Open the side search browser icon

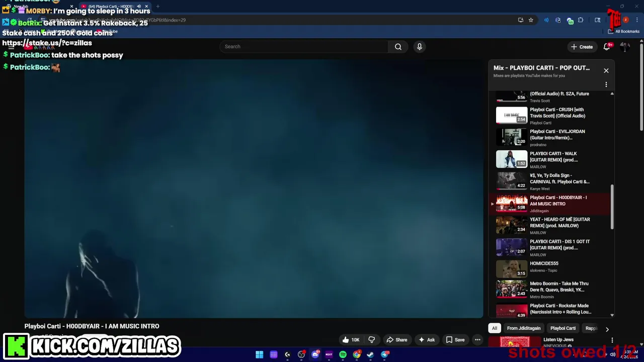tap(597, 20)
